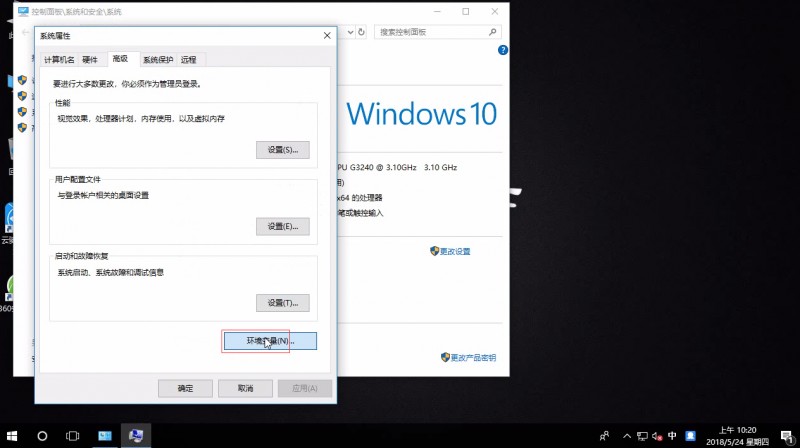This screenshot has height=448, width=800.
Task: Confirm with the 确定 button
Action: (185, 388)
